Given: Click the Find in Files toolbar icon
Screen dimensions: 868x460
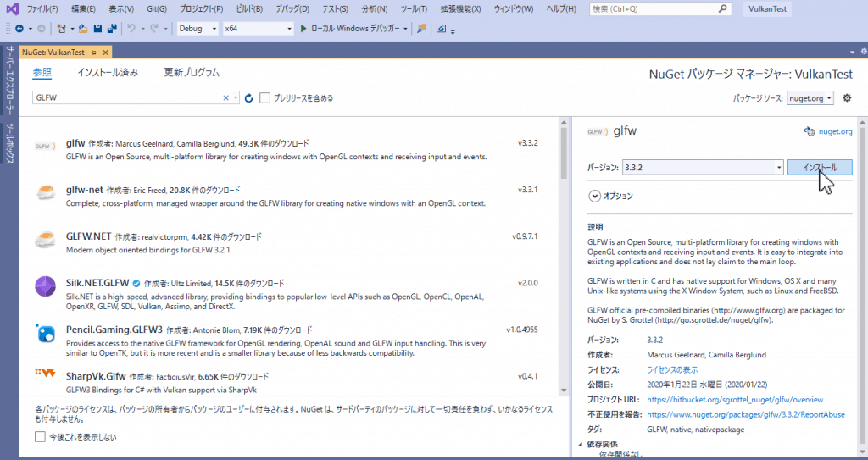Looking at the screenshot, I should [422, 28].
